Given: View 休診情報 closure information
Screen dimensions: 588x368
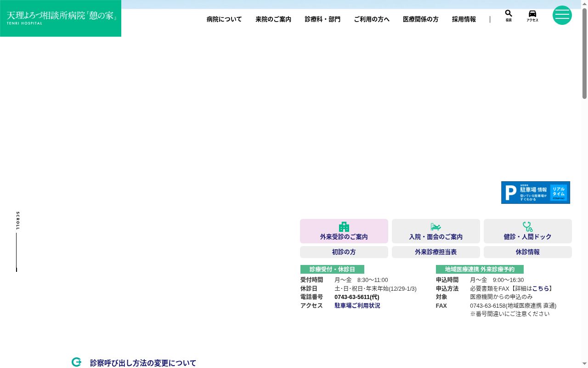Looking at the screenshot, I should click(528, 252).
